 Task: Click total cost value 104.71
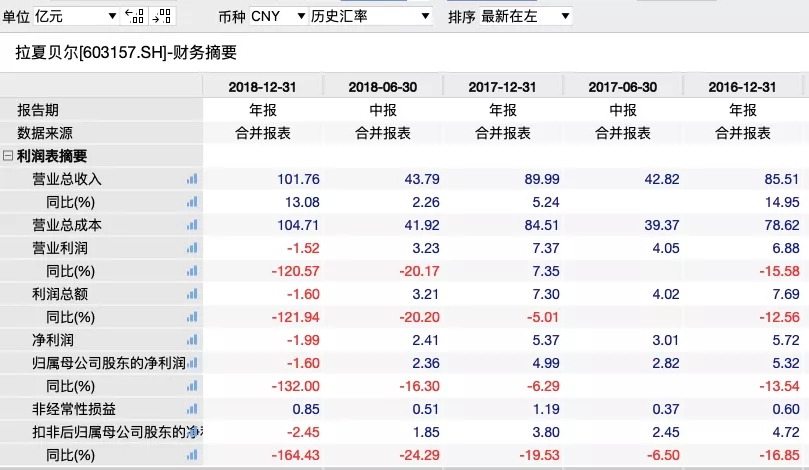(298, 225)
